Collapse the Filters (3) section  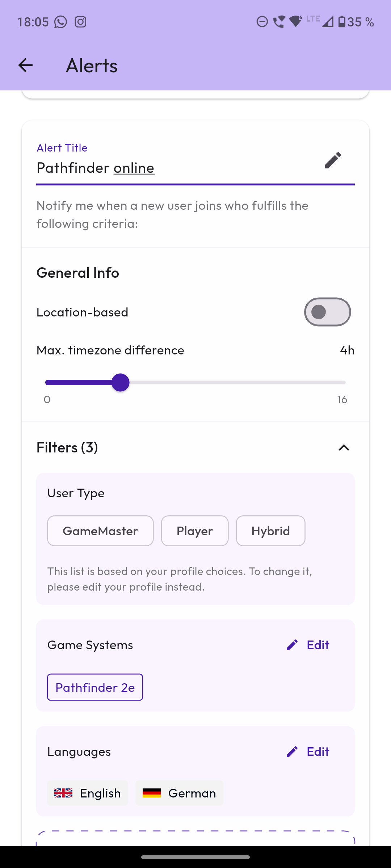coord(344,448)
